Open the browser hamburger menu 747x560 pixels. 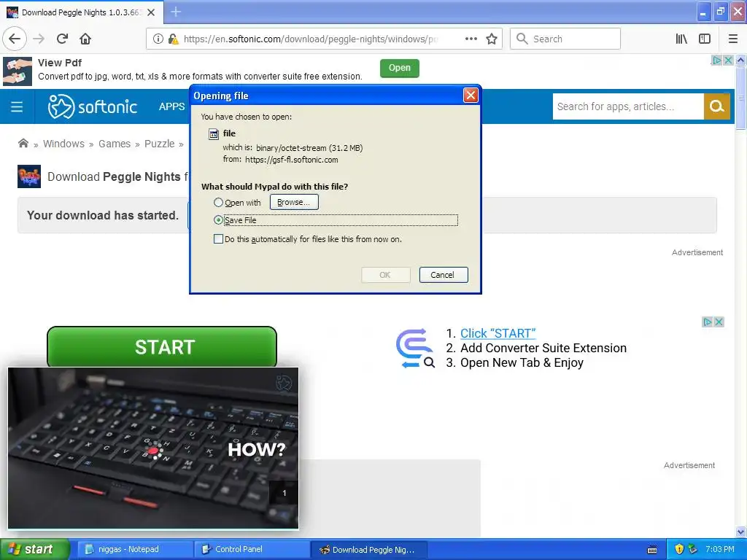pyautogui.click(x=733, y=39)
